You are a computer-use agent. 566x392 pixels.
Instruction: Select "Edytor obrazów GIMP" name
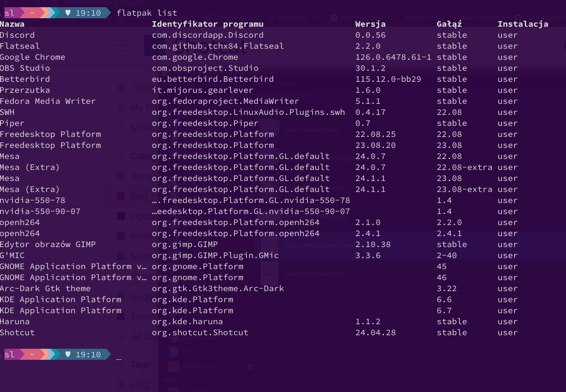coord(48,245)
